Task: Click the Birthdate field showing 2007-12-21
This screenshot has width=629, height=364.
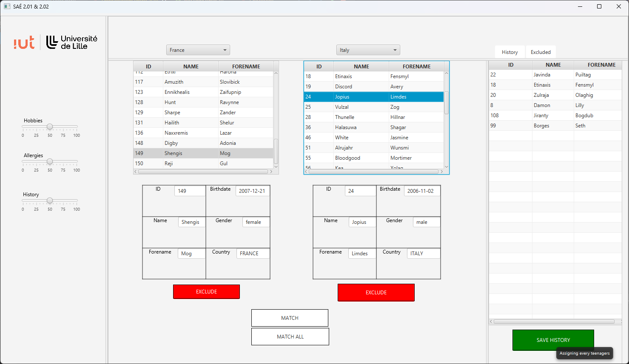Action: click(x=253, y=191)
